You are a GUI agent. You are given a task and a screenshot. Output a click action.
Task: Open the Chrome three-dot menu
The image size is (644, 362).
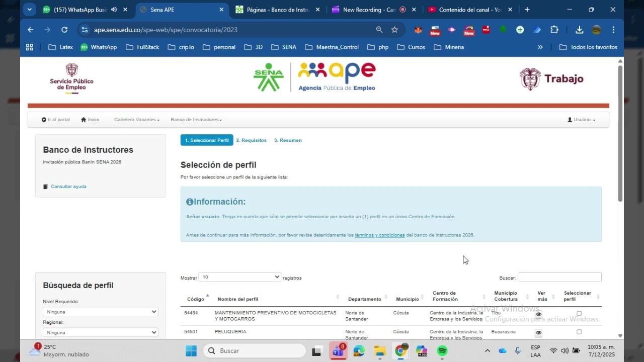tap(613, 30)
